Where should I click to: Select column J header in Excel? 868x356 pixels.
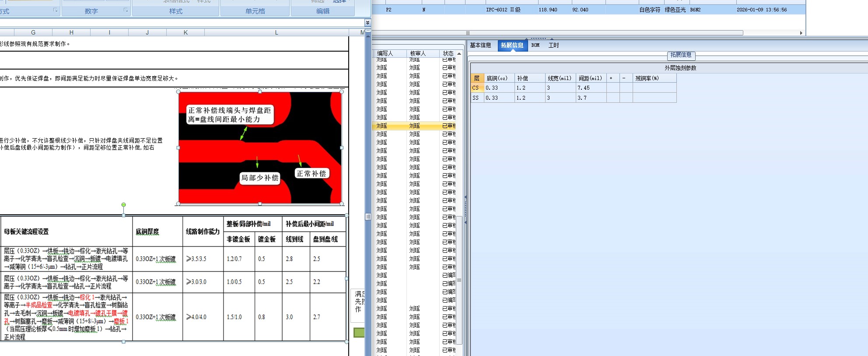(147, 32)
